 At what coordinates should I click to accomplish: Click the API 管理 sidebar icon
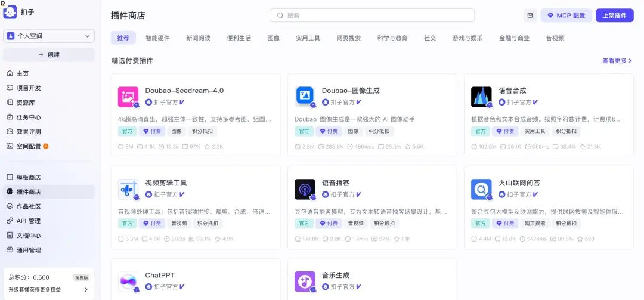click(x=10, y=221)
